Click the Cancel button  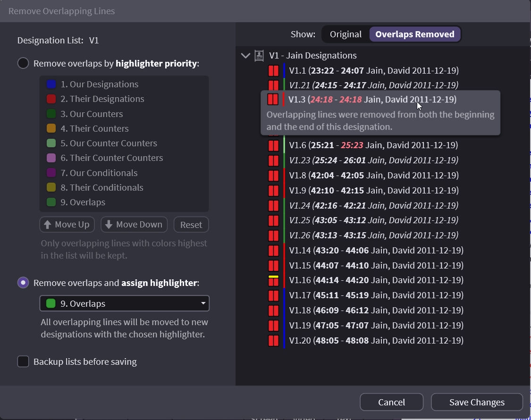coord(391,402)
